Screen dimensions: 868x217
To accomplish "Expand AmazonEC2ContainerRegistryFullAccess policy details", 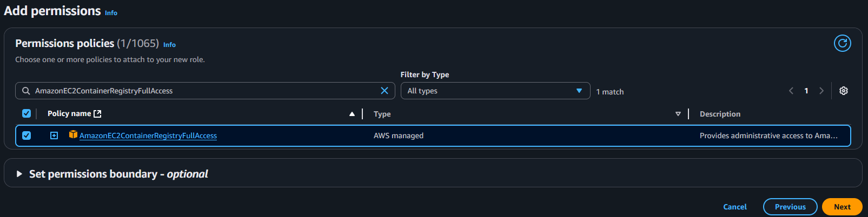I will coord(54,135).
